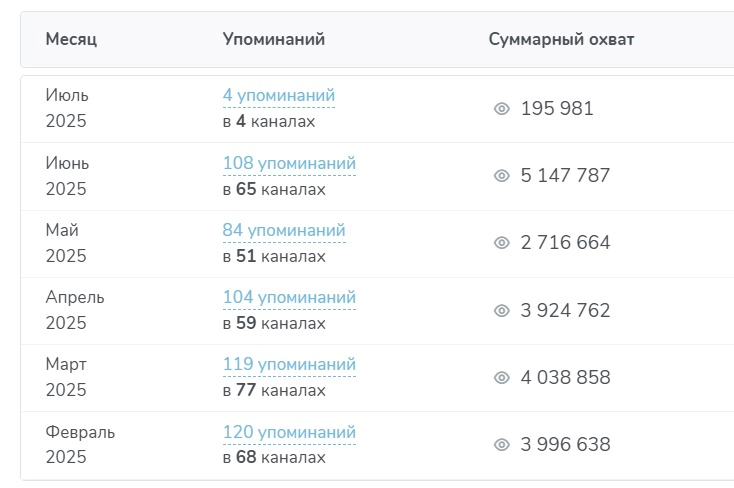
Task: Click the Упоминаний column header
Action: point(274,39)
